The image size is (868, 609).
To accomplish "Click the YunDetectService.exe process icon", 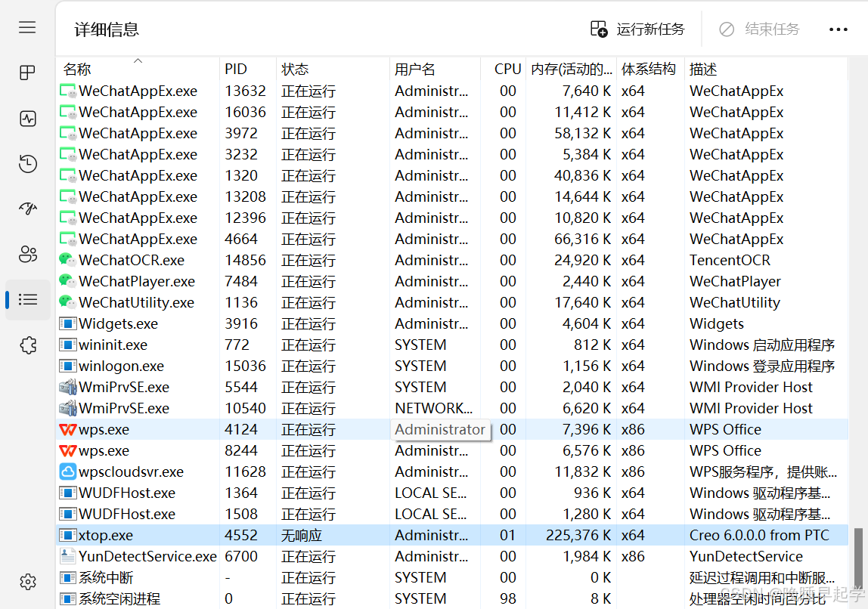I will tap(67, 556).
